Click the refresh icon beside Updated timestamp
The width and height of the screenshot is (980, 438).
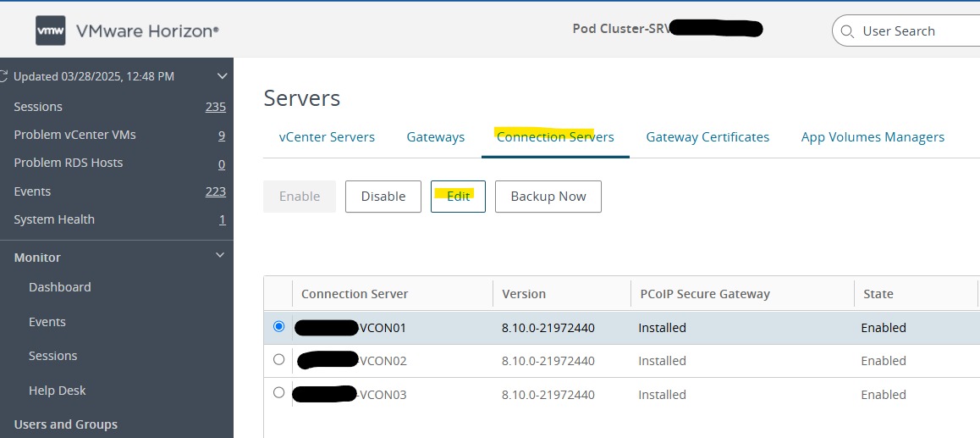[3, 76]
